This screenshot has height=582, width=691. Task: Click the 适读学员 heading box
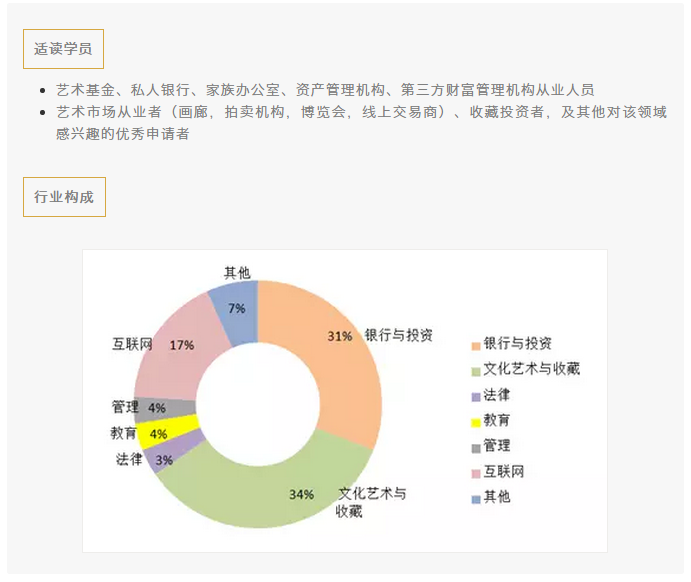pos(63,49)
